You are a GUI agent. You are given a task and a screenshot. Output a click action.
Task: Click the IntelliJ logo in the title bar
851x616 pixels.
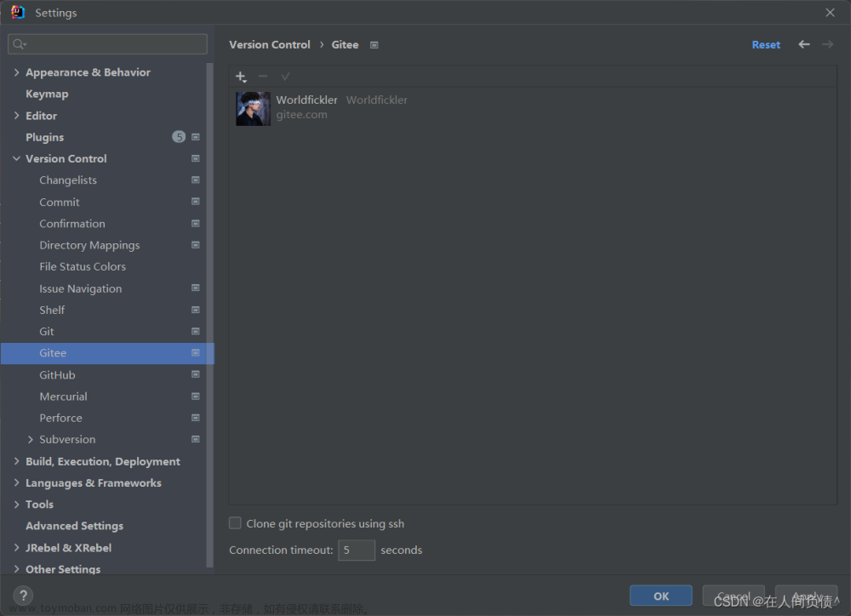[x=17, y=12]
